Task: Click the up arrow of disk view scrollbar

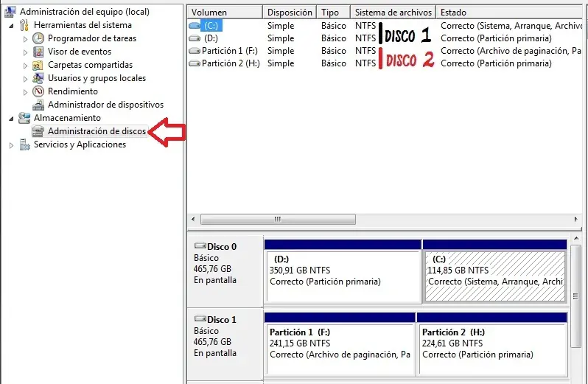Action: coord(576,239)
